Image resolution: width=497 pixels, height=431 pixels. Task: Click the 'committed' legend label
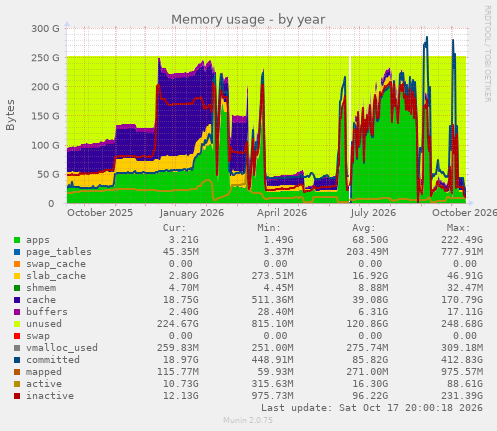pos(53,360)
